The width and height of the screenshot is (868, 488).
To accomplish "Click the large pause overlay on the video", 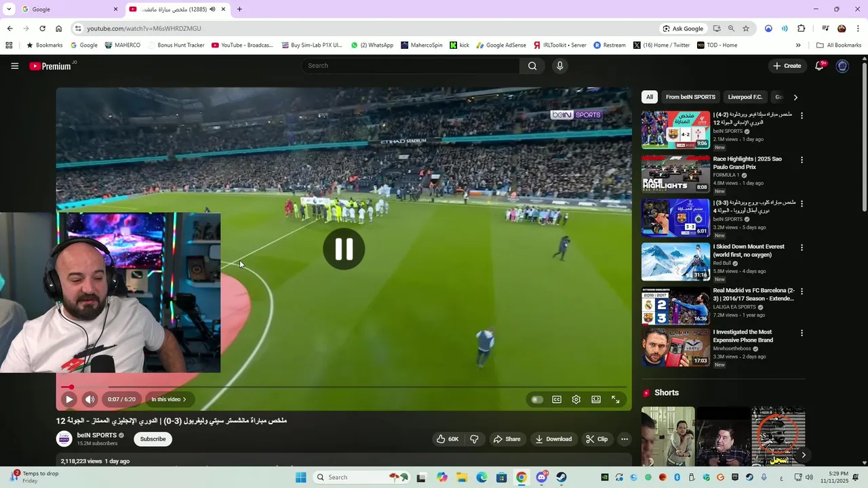I will click(x=344, y=249).
